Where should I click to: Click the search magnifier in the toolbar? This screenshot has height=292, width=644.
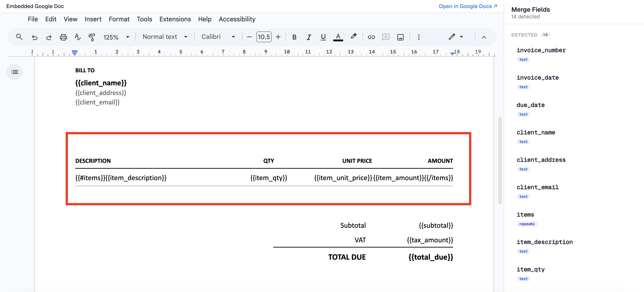pos(19,37)
